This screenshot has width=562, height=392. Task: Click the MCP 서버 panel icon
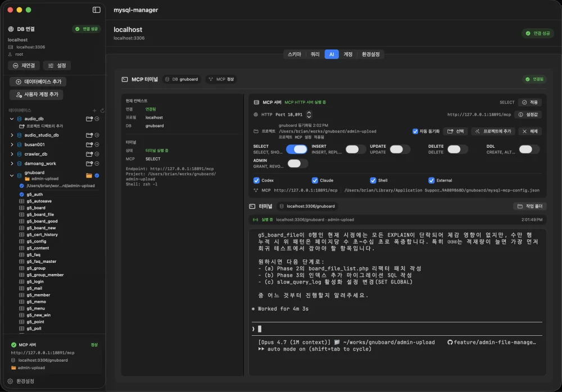pos(257,102)
